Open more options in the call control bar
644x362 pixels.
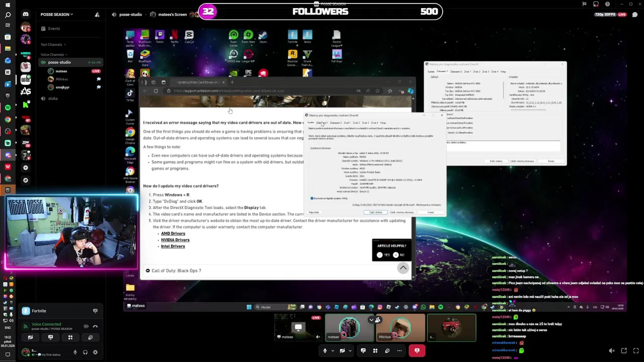(399, 350)
